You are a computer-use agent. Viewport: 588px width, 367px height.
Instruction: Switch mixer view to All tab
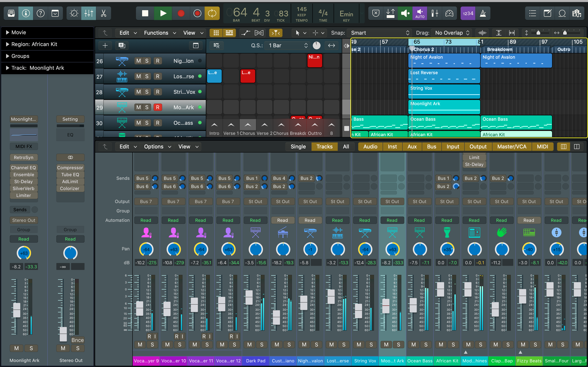pyautogui.click(x=346, y=147)
